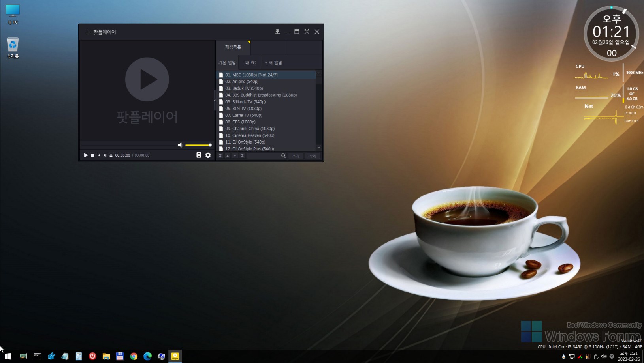The width and height of the screenshot is (644, 363).
Task: Open the tray network monitor icon
Action: [572, 356]
